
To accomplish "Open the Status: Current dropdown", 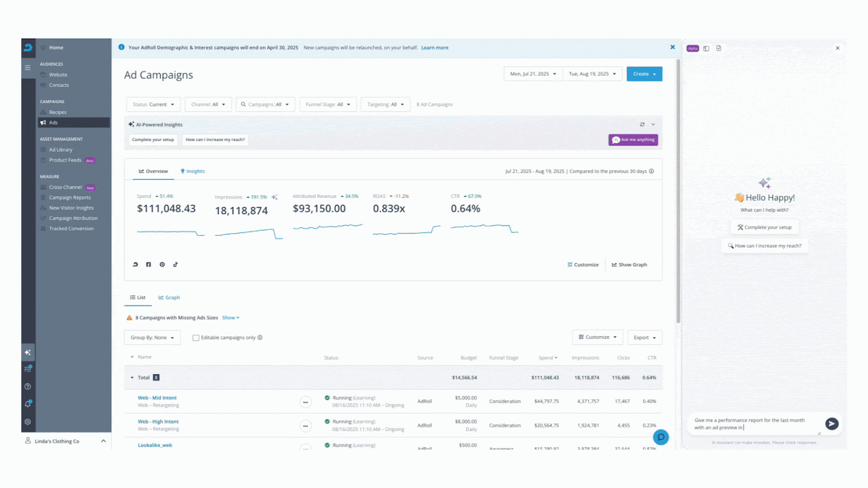I will (x=154, y=105).
